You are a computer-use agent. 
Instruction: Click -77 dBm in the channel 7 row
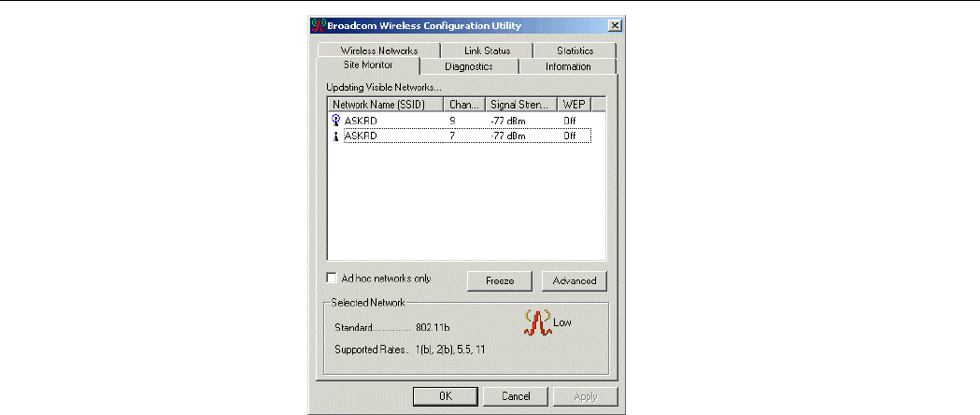coord(508,136)
